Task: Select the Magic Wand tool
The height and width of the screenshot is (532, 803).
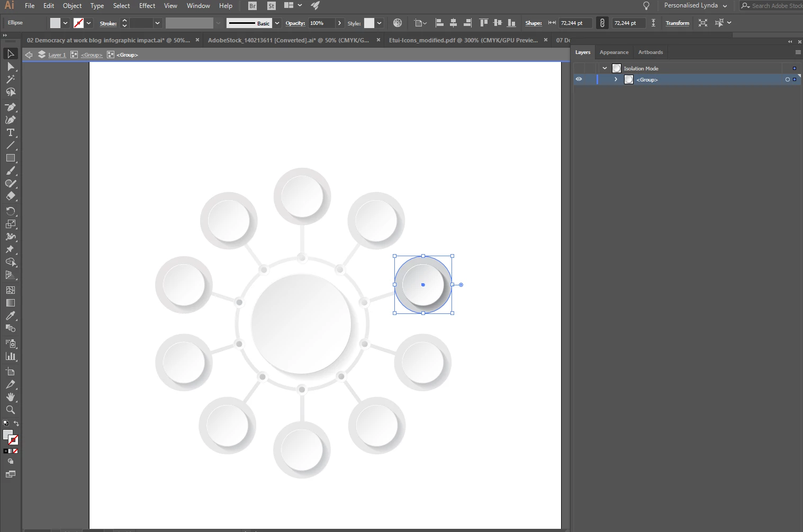Action: click(11, 79)
